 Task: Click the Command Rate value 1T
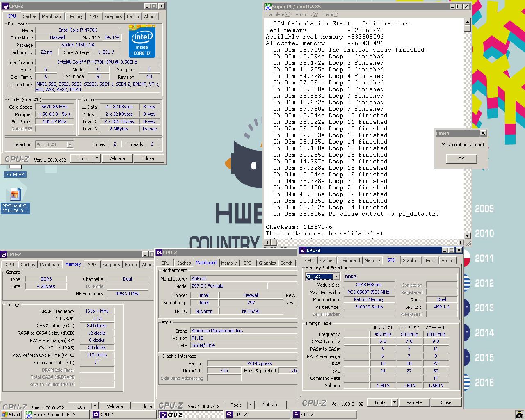tap(97, 362)
